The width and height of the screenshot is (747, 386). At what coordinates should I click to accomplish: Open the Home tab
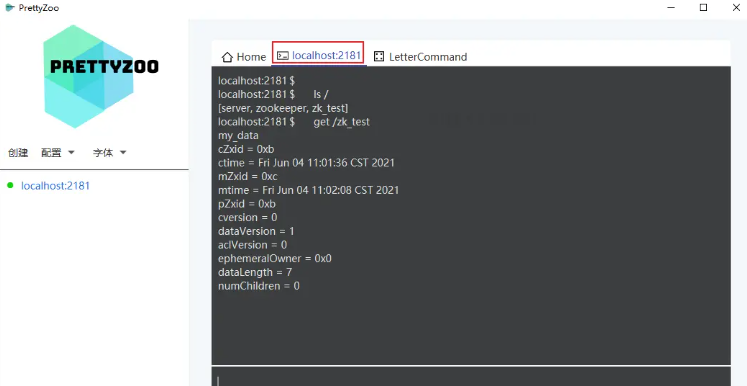[244, 57]
